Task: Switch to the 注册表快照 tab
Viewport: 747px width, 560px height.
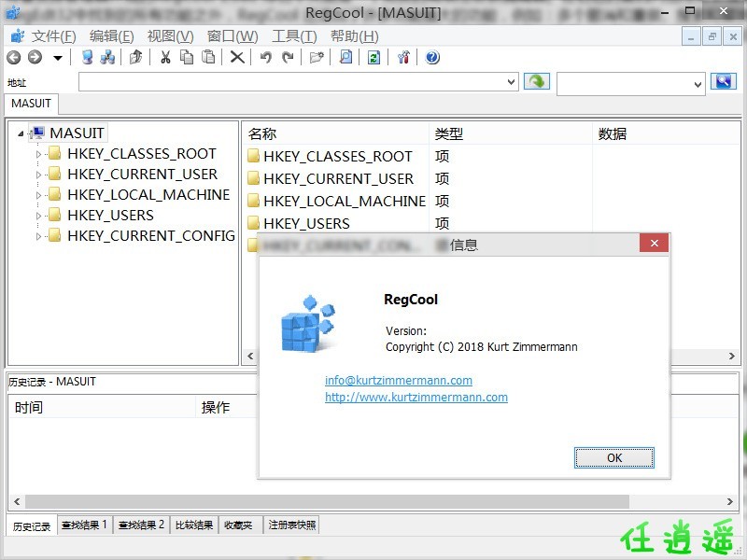Action: [x=291, y=525]
